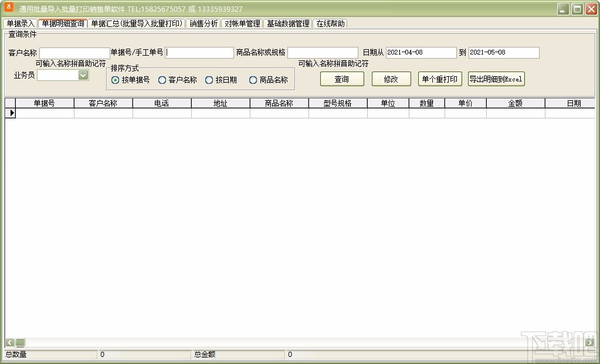This screenshot has width=600, height=364.
Task: Open the 基础数据管理 tab
Action: (288, 23)
